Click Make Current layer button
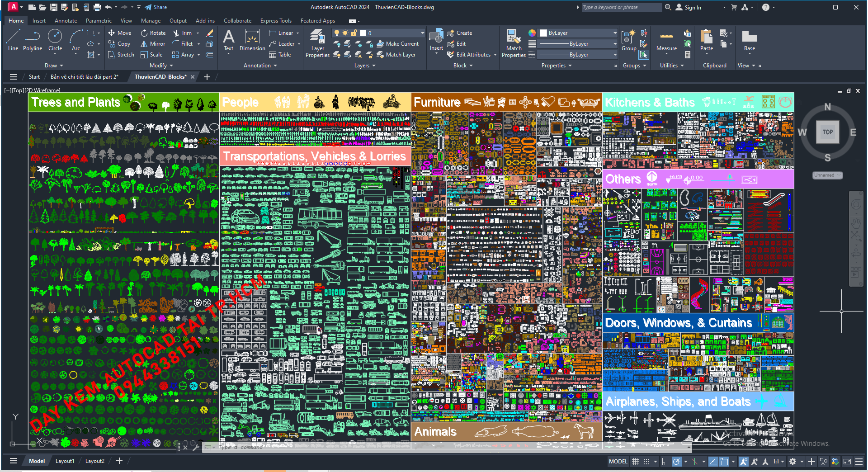Viewport: 868px width, 472px height. point(398,44)
